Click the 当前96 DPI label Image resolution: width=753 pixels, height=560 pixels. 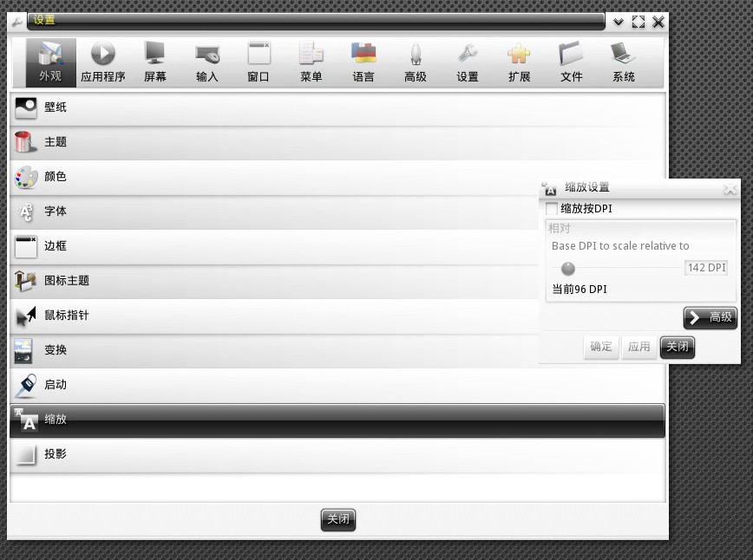[x=579, y=290]
